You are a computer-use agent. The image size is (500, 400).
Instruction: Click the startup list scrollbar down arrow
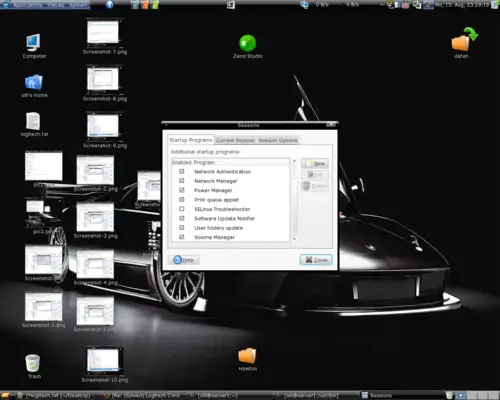click(294, 239)
